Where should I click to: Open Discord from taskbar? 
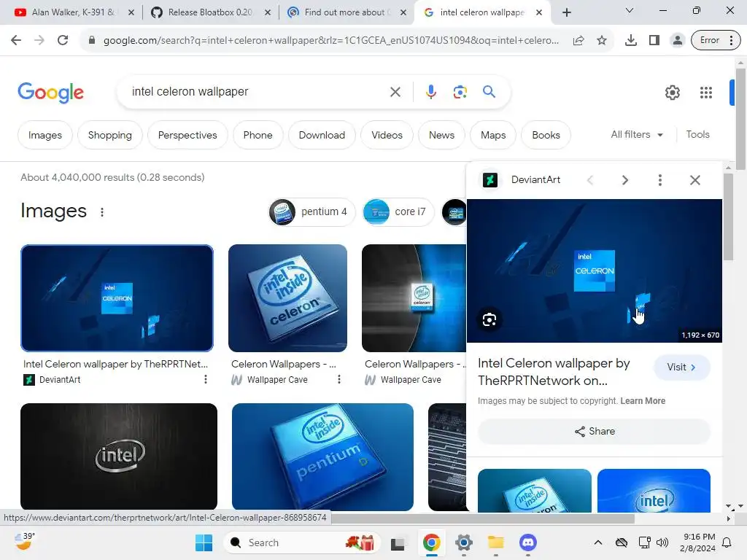tap(527, 542)
